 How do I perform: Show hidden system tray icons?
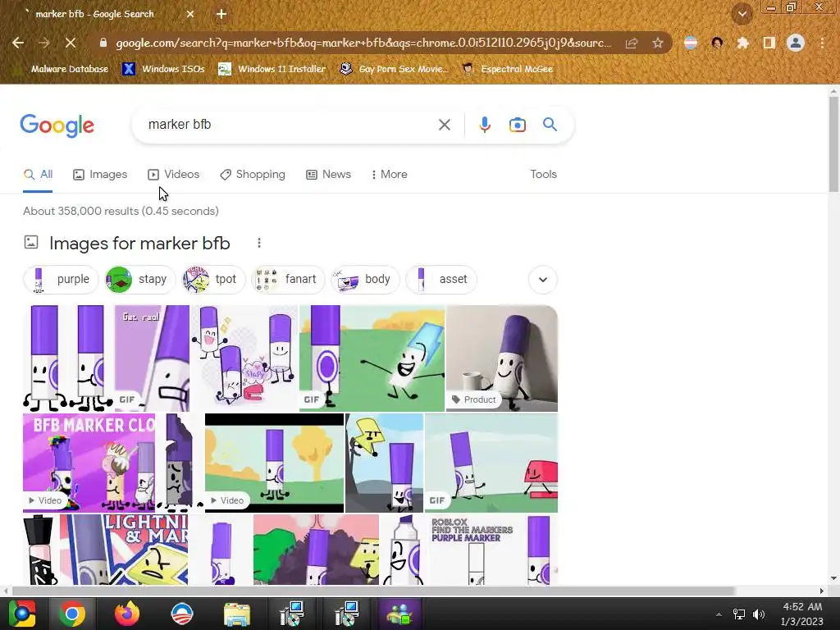coord(719,614)
